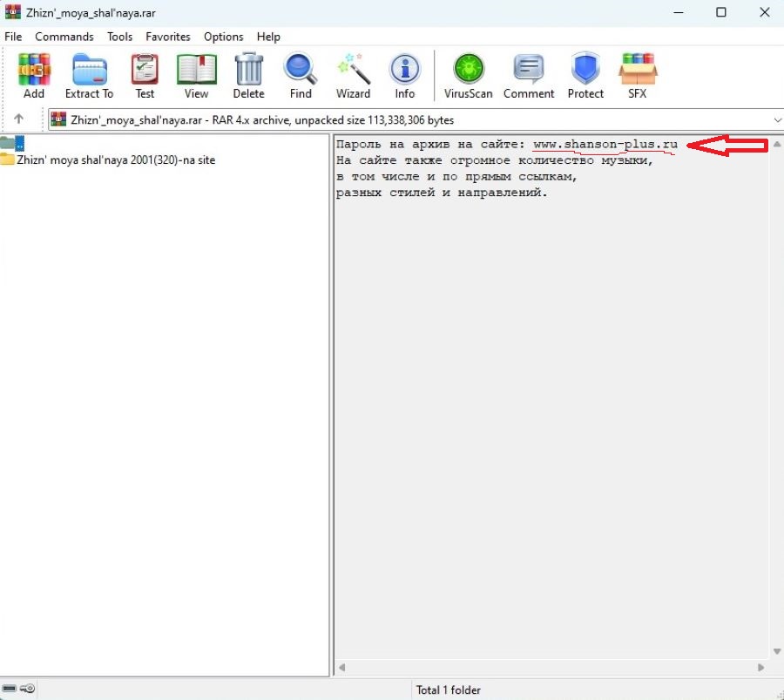Click the text 'Пароль на архив на сайте:'
Viewport: 784px width, 700px height.
(430, 144)
